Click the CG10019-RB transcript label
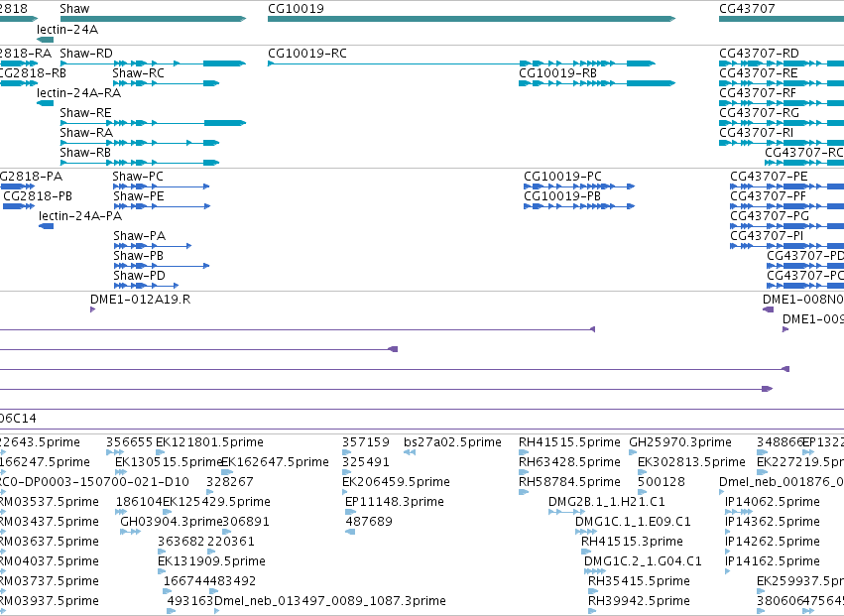The height and width of the screenshot is (616, 844). pos(557,73)
